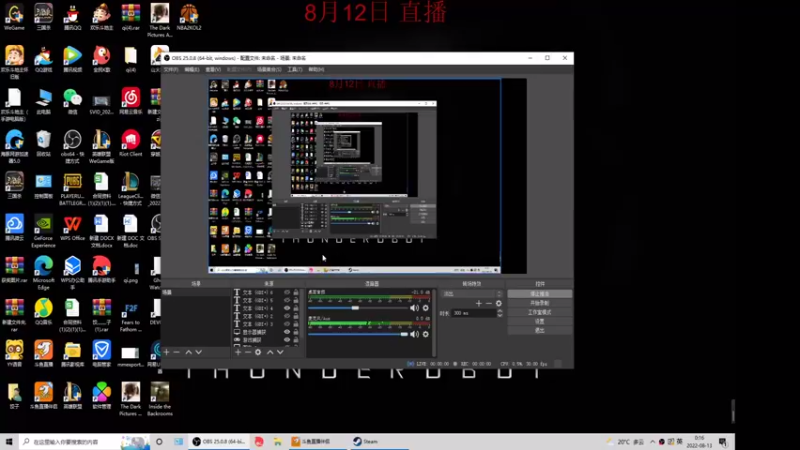The image size is (800, 450).
Task: Move the scene down in Scenes panel
Action: [198, 352]
